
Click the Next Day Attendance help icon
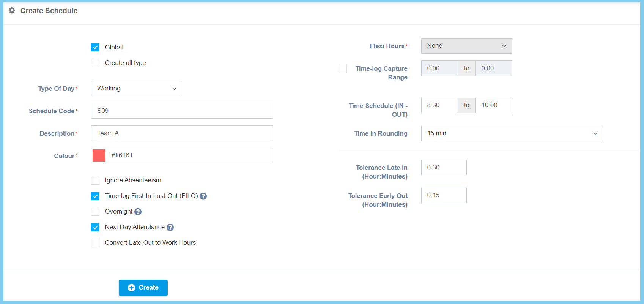pyautogui.click(x=170, y=227)
